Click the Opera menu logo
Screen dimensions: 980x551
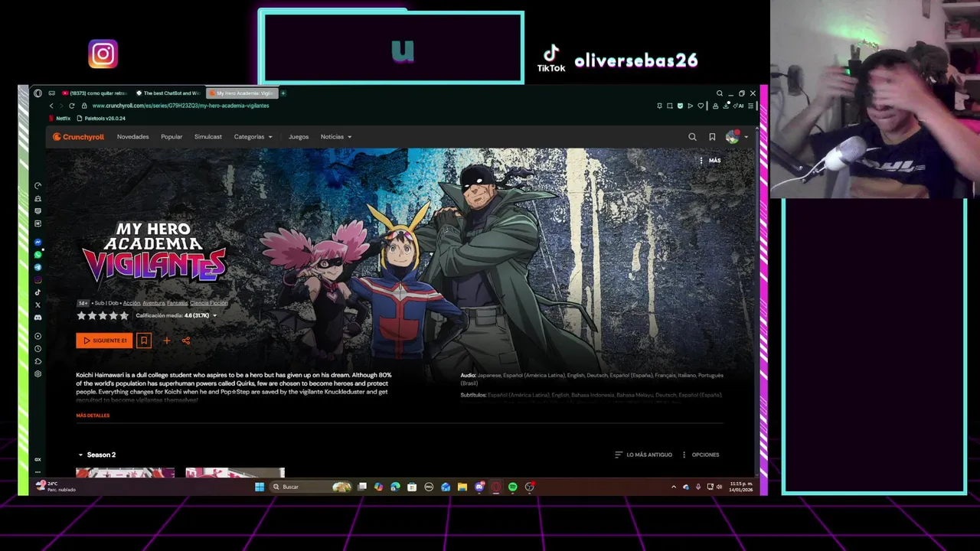pos(38,93)
